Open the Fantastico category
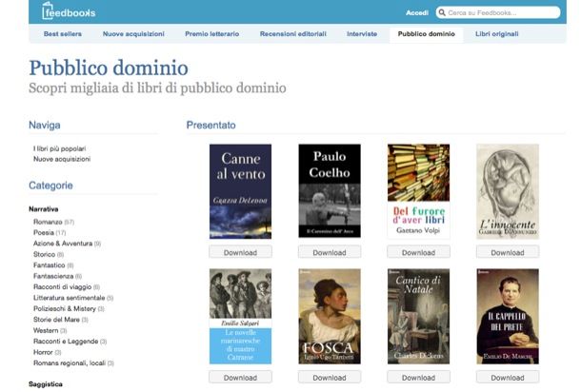The width and height of the screenshot is (581, 392). [x=49, y=265]
